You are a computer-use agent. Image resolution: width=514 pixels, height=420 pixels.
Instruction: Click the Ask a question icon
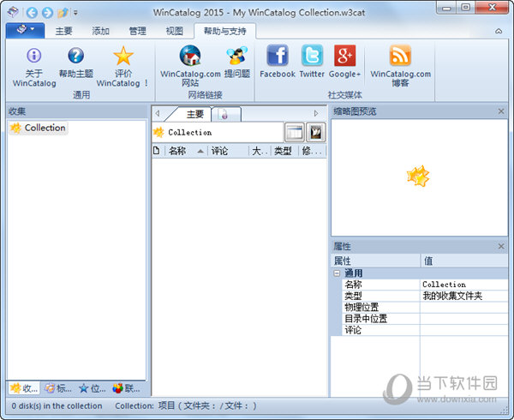(236, 56)
